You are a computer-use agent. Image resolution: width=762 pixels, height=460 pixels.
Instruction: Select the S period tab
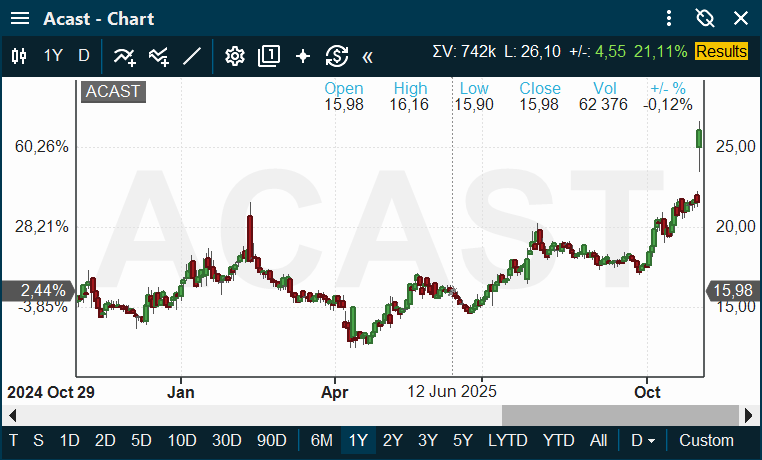(38, 441)
